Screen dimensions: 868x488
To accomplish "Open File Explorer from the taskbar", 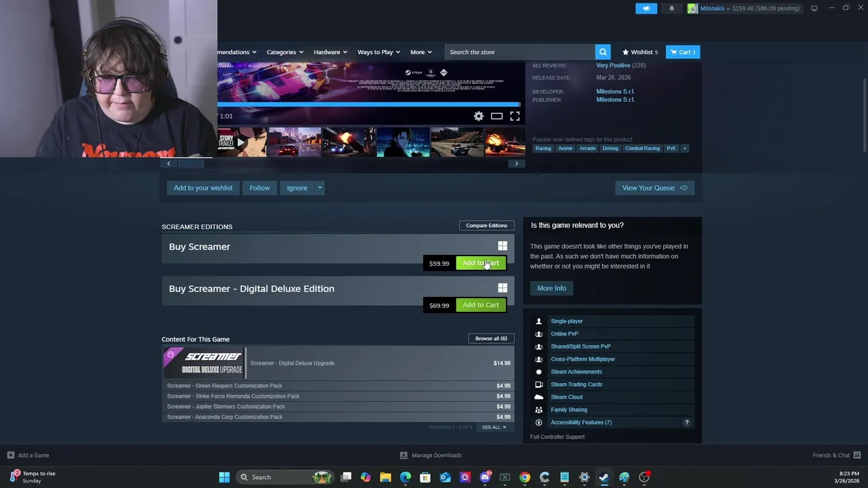I will 385,477.
